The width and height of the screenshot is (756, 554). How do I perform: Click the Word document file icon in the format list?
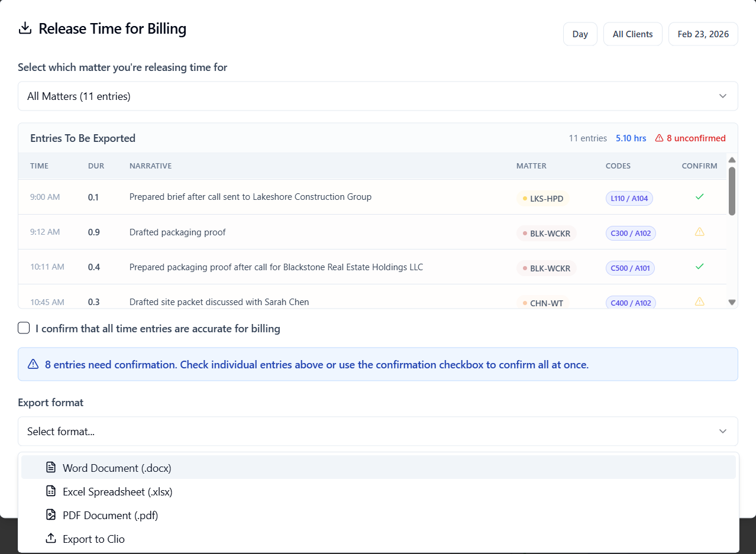(51, 466)
